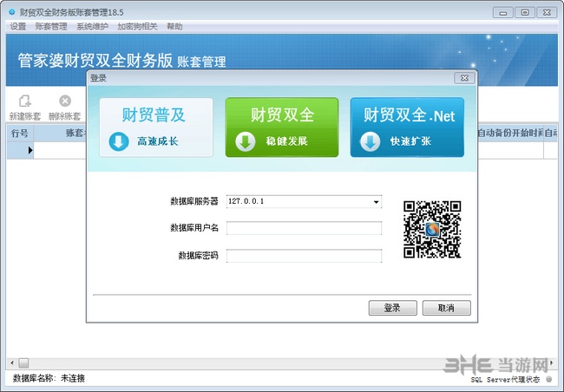Select the 财贸双全.Net 快速扩张 card

407,127
